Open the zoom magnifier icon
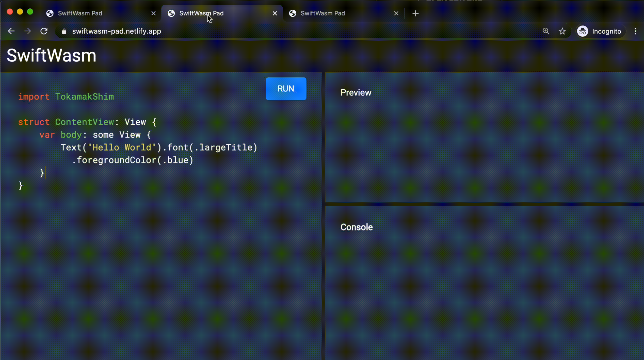 546,31
